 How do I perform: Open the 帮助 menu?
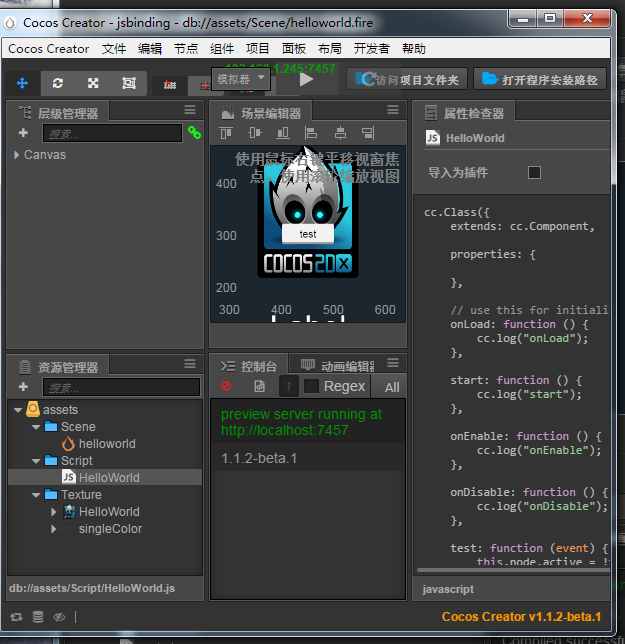(x=414, y=48)
